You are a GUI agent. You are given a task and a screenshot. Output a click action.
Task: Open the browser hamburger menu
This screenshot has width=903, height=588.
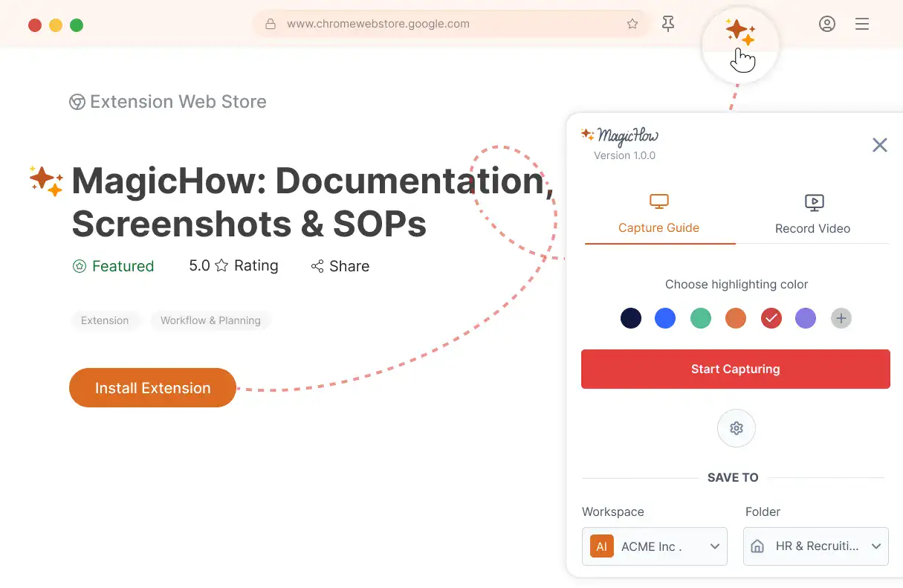click(x=861, y=23)
